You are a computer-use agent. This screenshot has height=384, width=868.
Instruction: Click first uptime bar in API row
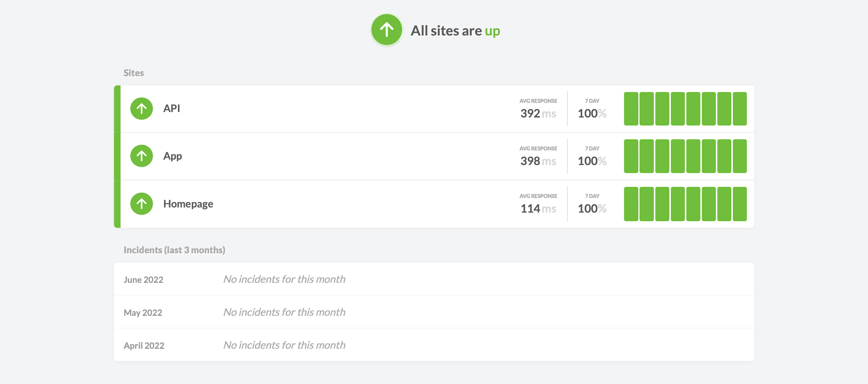[x=631, y=109]
